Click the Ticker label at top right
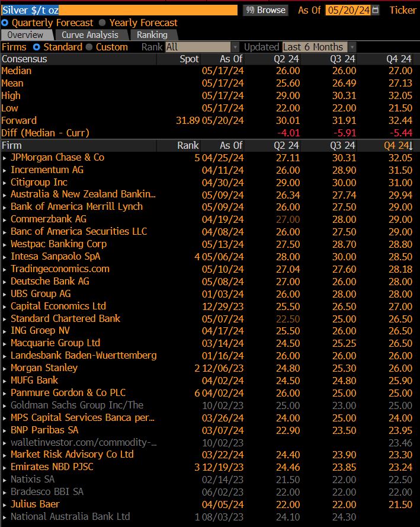 [403, 10]
